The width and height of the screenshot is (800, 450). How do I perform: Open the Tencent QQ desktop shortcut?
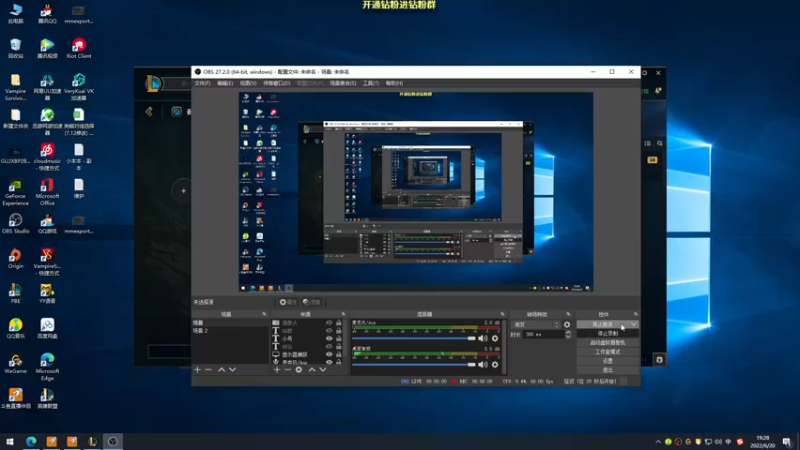[x=46, y=14]
